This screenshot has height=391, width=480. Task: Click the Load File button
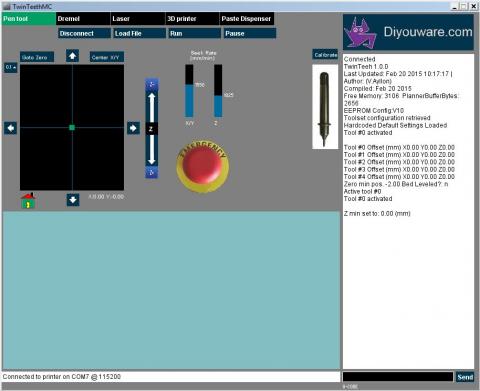point(139,33)
